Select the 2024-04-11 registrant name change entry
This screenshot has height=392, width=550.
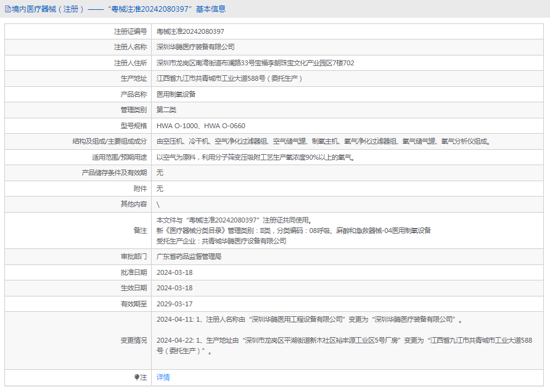click(x=310, y=319)
